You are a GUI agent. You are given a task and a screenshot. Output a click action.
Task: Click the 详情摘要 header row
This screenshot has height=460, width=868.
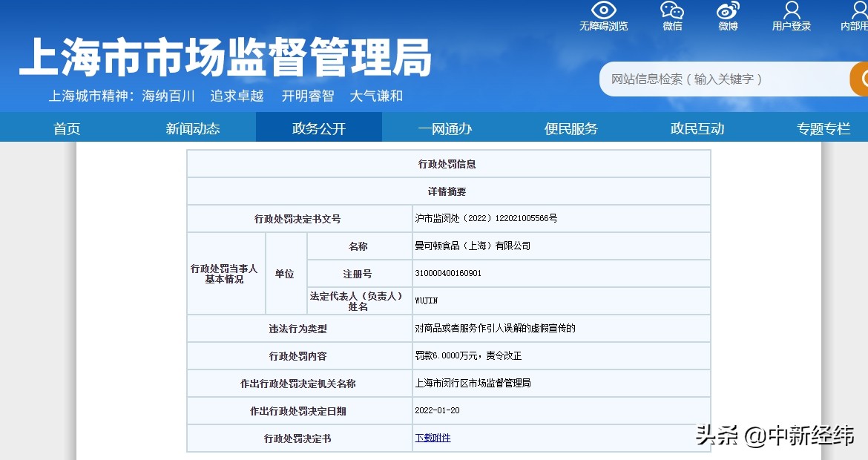click(448, 191)
